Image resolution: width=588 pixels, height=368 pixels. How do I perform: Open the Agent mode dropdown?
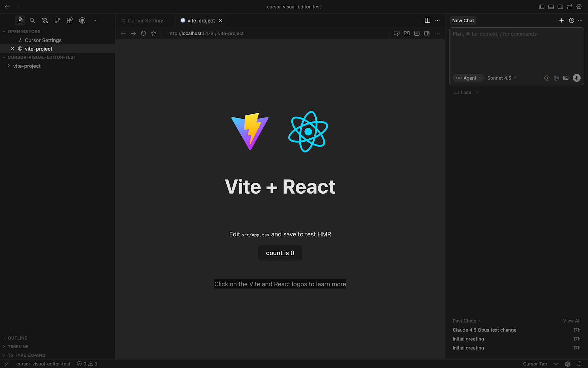(x=469, y=78)
